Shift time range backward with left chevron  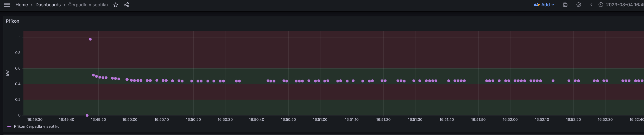(x=591, y=5)
